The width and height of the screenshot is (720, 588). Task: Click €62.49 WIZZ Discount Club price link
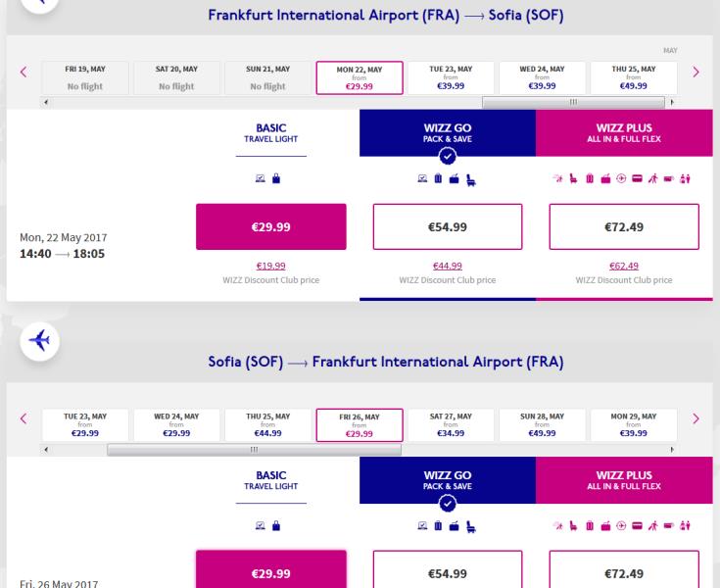click(624, 266)
